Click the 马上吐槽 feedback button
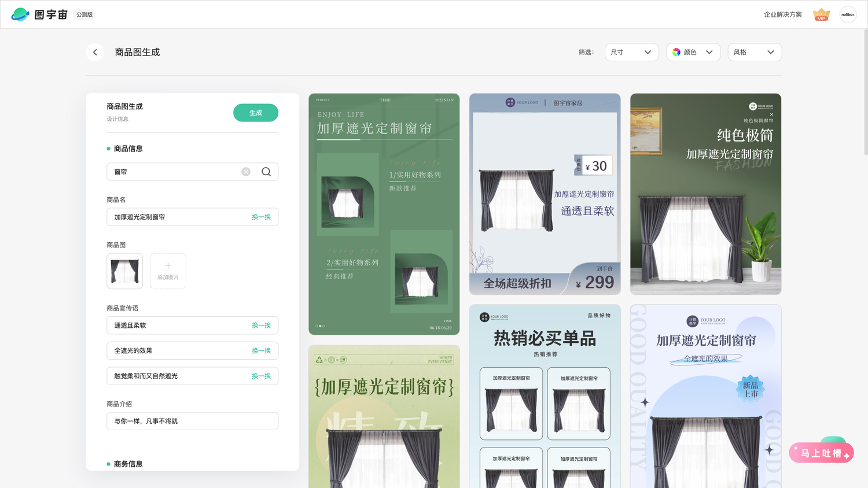This screenshot has width=868, height=488. pyautogui.click(x=821, y=453)
